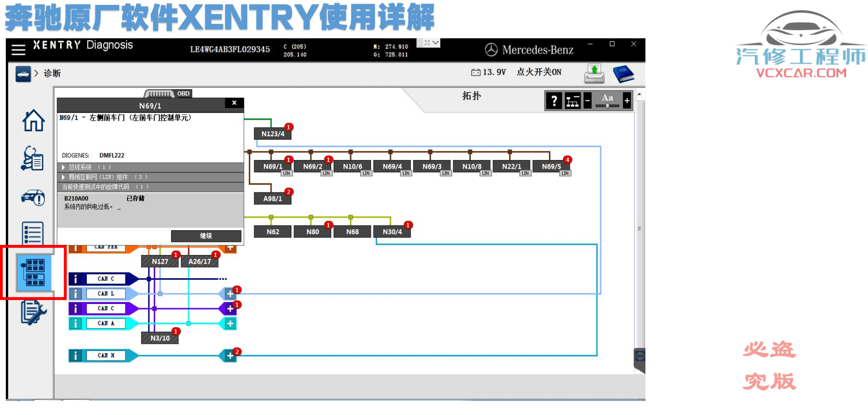Expand the CAN A bus plus button

[x=230, y=323]
